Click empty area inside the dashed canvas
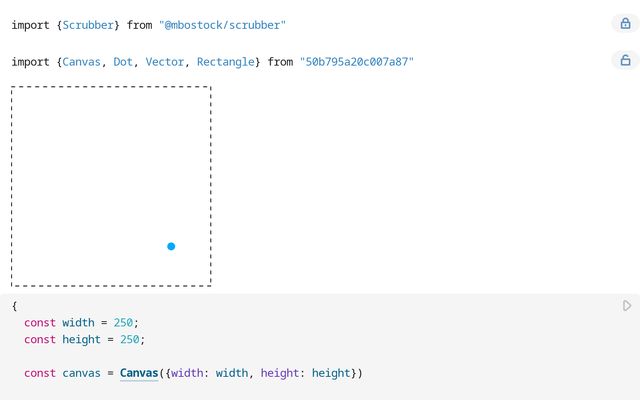Screen dimensions: 640x400 (90, 170)
